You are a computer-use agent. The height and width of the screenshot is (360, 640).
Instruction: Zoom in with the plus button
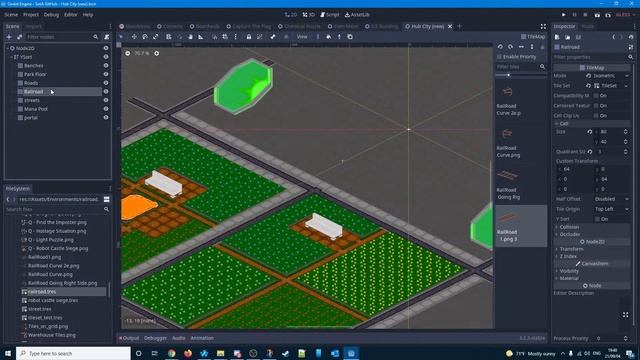(156, 53)
